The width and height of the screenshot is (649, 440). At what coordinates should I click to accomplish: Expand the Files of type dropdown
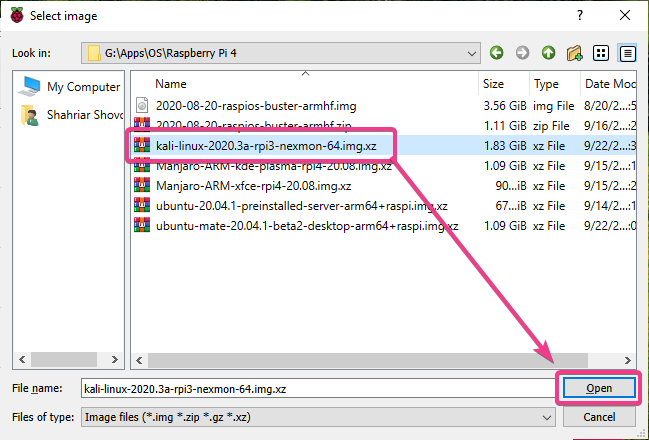pyautogui.click(x=546, y=417)
